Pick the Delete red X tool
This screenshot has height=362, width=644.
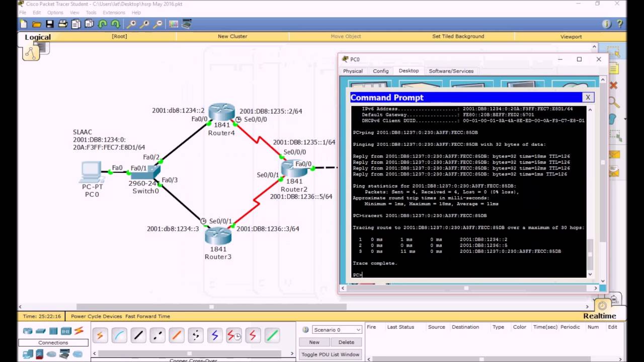tap(613, 85)
